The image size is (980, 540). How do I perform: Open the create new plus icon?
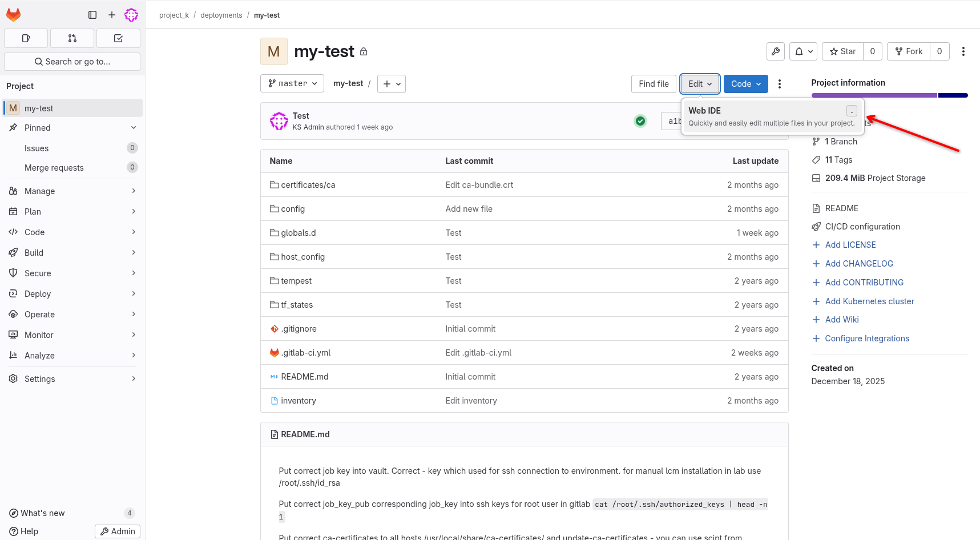112,15
